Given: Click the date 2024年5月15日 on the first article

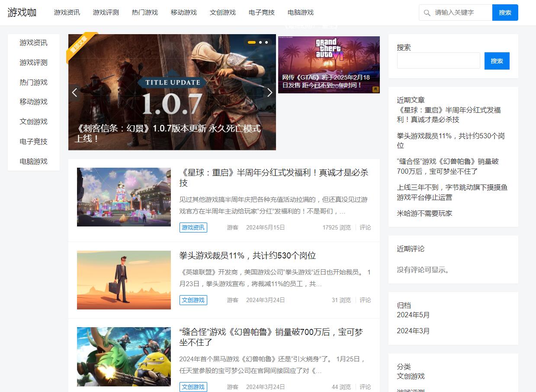Looking at the screenshot, I should pyautogui.click(x=266, y=227).
